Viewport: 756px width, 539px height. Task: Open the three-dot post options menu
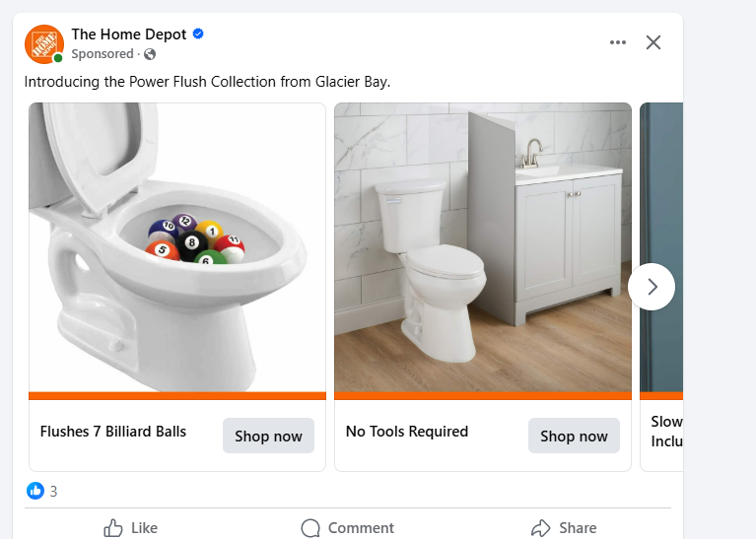point(618,42)
